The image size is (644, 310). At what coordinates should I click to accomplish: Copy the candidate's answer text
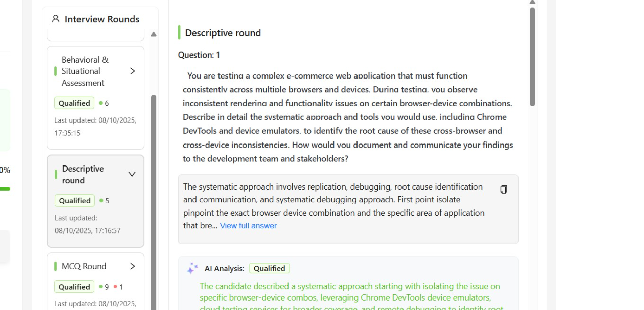pyautogui.click(x=504, y=190)
